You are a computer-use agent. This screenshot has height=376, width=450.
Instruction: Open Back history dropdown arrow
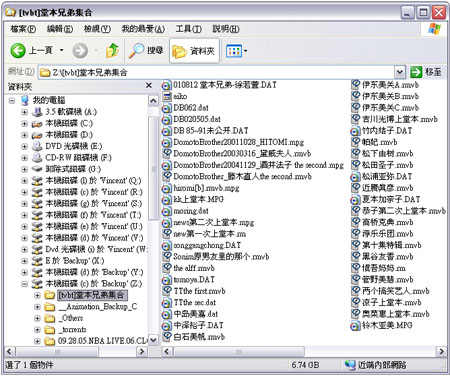(61, 51)
